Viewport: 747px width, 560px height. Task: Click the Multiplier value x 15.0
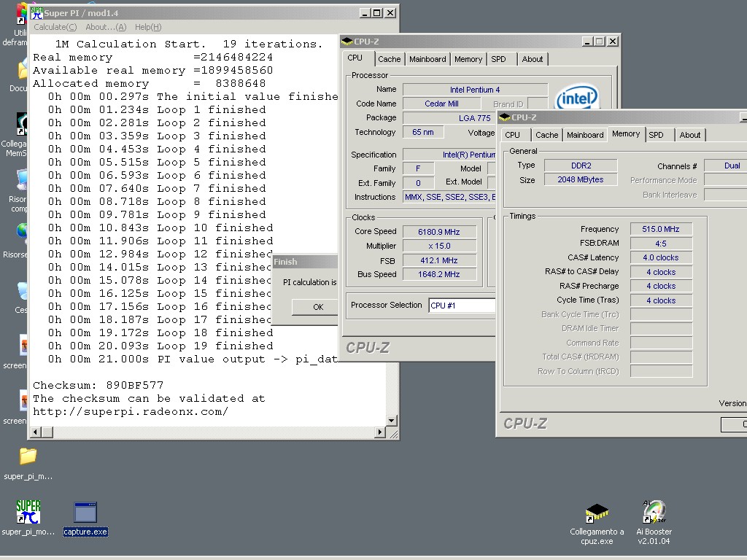[439, 246]
